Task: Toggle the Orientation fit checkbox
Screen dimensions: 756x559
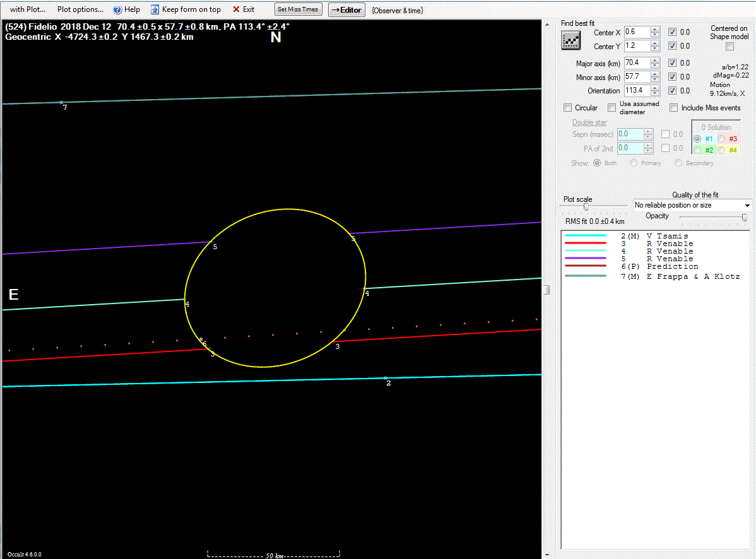Action: 672,91
